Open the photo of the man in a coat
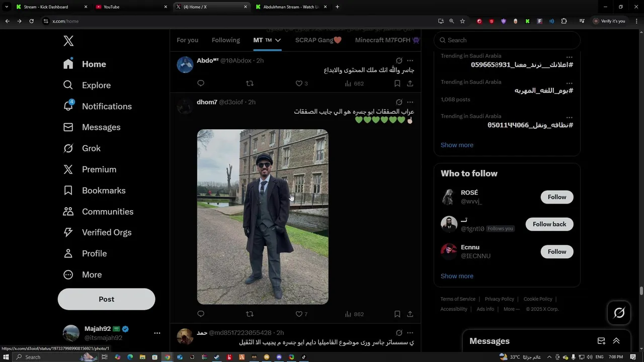Image resolution: width=644 pixels, height=362 pixels. 263,217
